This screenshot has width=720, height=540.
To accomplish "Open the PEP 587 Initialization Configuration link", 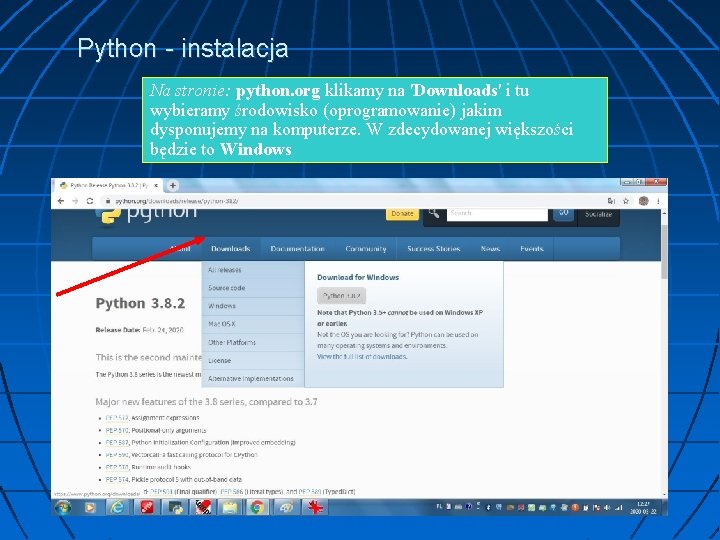I will coord(117,443).
